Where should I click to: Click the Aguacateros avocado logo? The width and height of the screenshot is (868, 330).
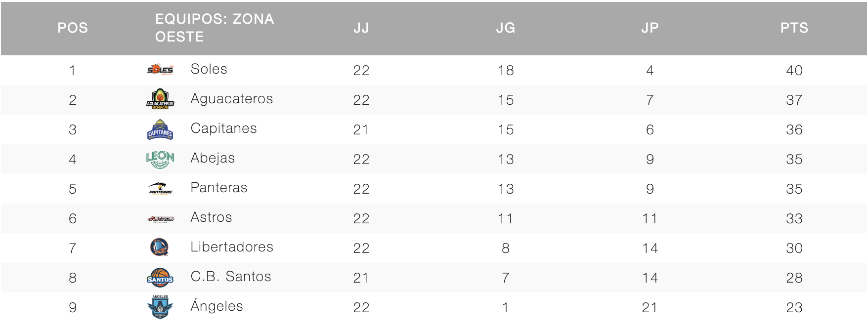(x=160, y=99)
